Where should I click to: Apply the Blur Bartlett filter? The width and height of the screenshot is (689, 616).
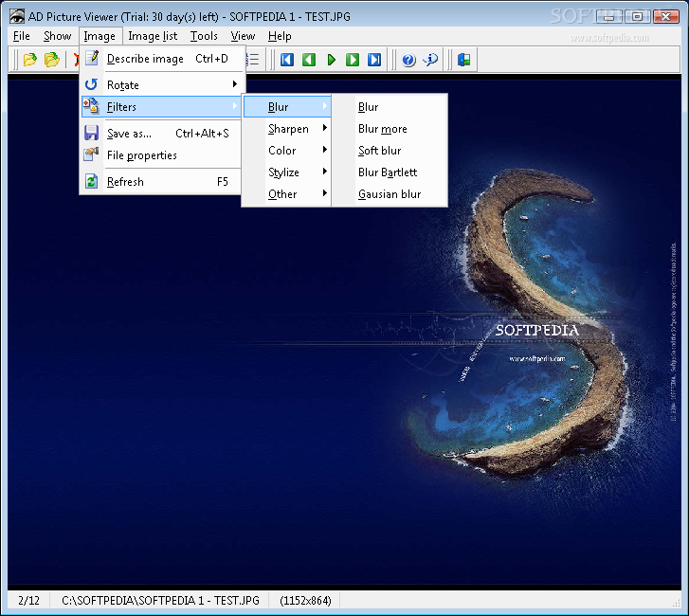pos(390,172)
